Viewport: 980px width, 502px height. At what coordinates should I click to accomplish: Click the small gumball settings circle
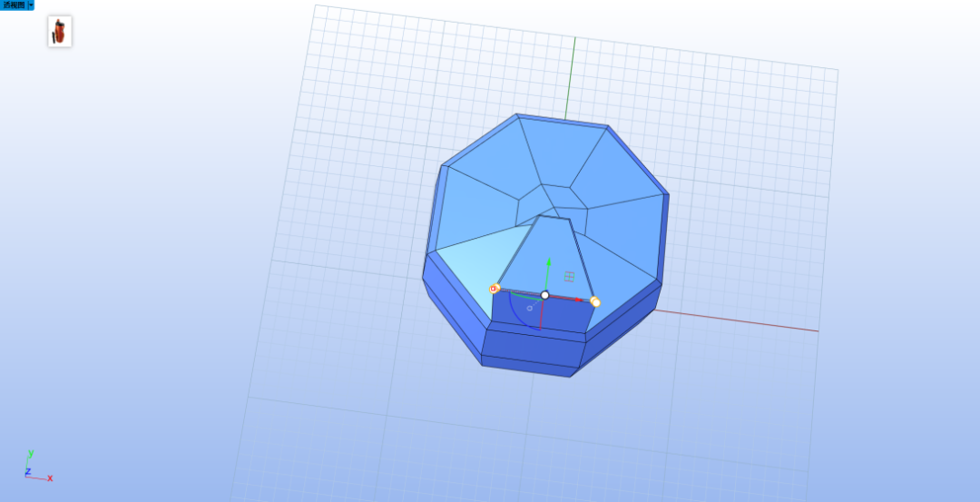click(x=530, y=309)
